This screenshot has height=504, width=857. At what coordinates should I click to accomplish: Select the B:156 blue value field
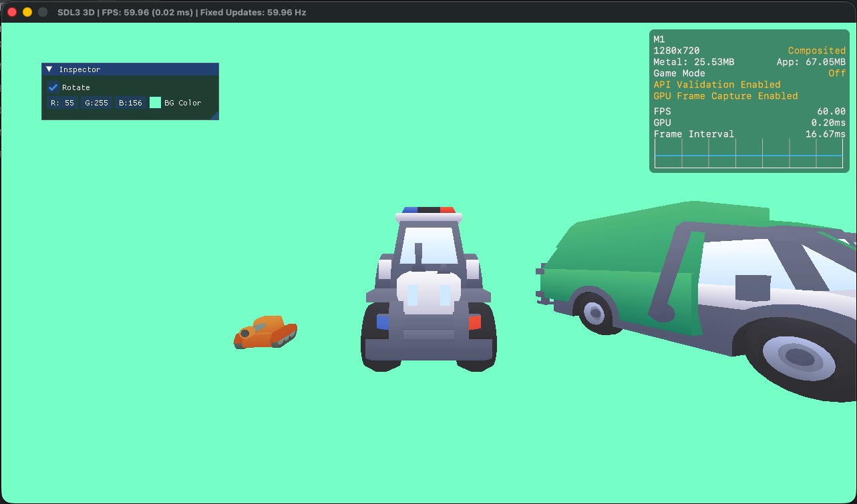(130, 103)
